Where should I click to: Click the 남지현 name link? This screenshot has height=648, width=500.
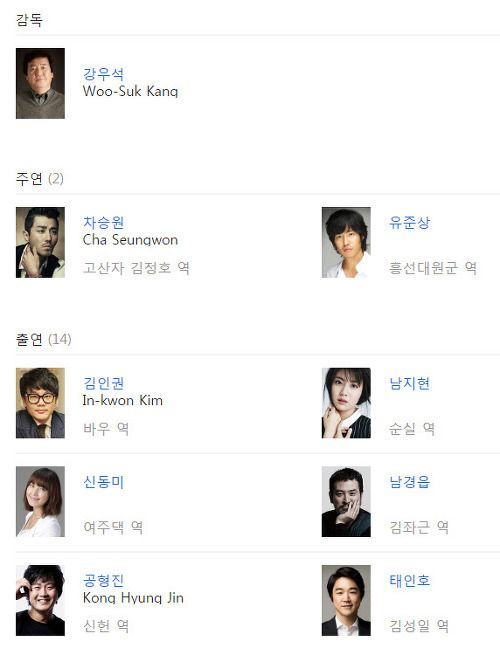point(410,384)
